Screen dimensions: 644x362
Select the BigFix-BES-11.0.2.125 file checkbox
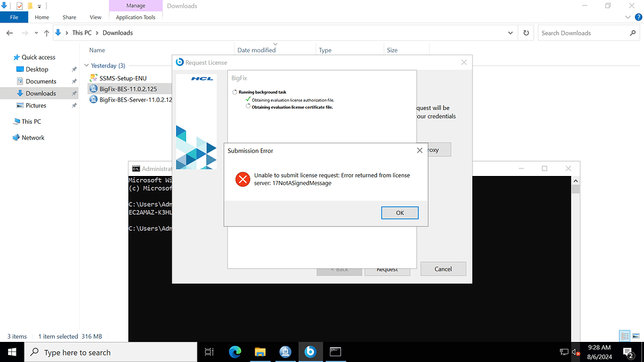89,89
